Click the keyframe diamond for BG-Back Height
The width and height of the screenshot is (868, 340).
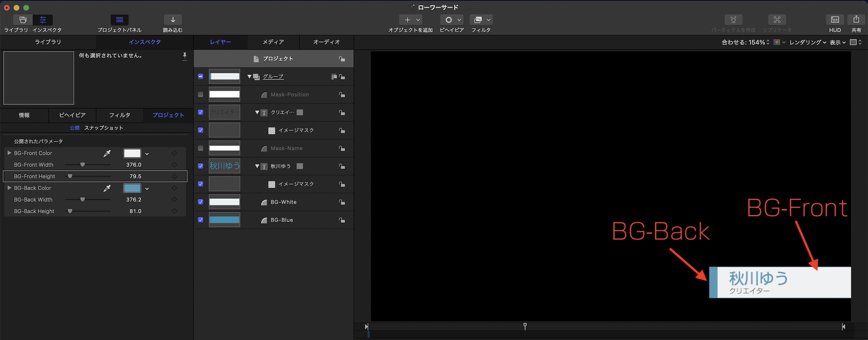pyautogui.click(x=174, y=211)
